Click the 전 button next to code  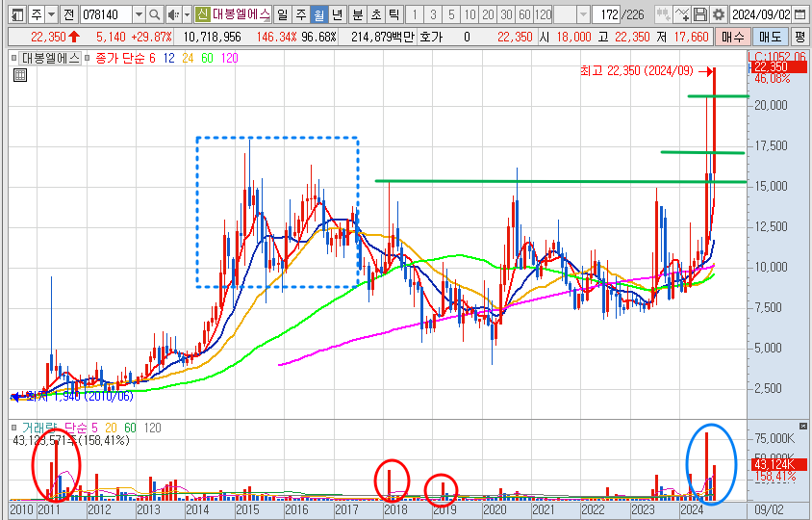point(69,14)
